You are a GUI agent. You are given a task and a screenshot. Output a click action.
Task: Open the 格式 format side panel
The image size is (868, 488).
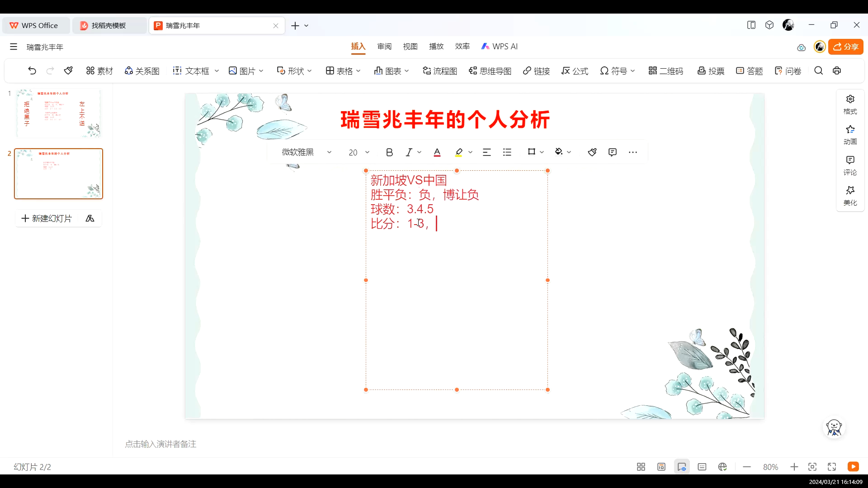[x=850, y=104]
